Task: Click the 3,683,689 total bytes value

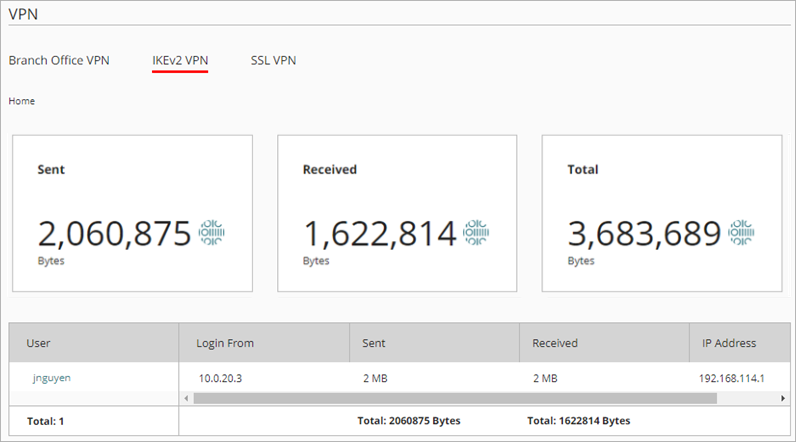Action: point(644,233)
